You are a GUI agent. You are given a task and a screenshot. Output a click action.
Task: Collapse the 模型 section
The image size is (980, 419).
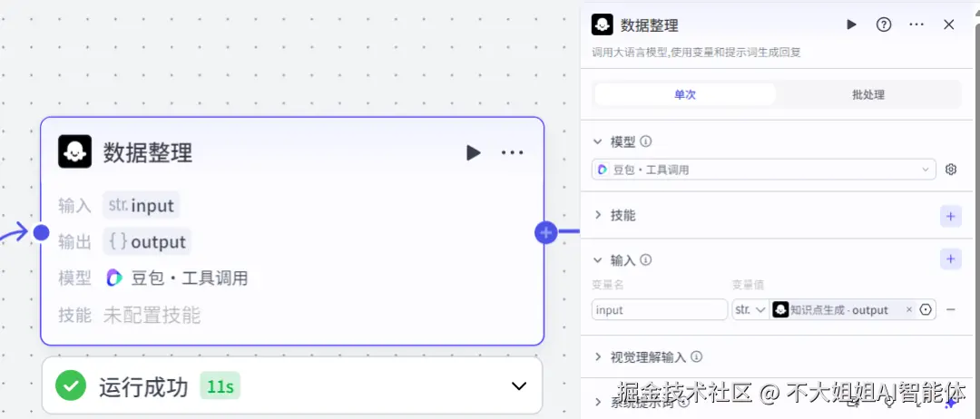(598, 142)
